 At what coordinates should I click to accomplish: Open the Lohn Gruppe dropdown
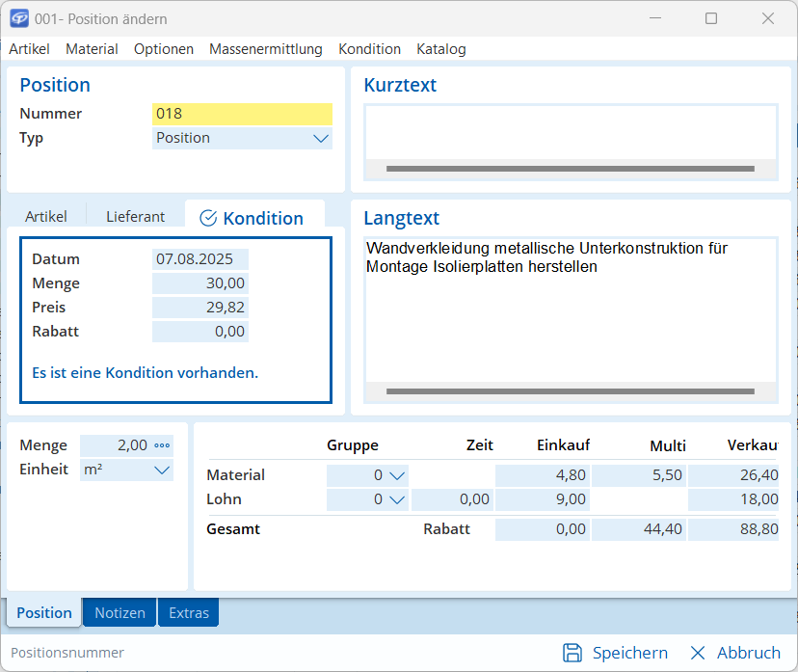tap(397, 499)
